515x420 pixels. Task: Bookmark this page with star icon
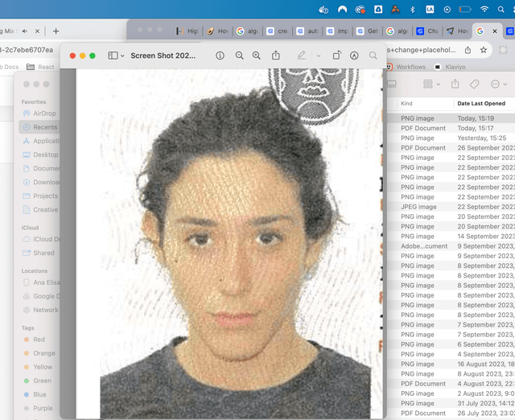point(484,50)
